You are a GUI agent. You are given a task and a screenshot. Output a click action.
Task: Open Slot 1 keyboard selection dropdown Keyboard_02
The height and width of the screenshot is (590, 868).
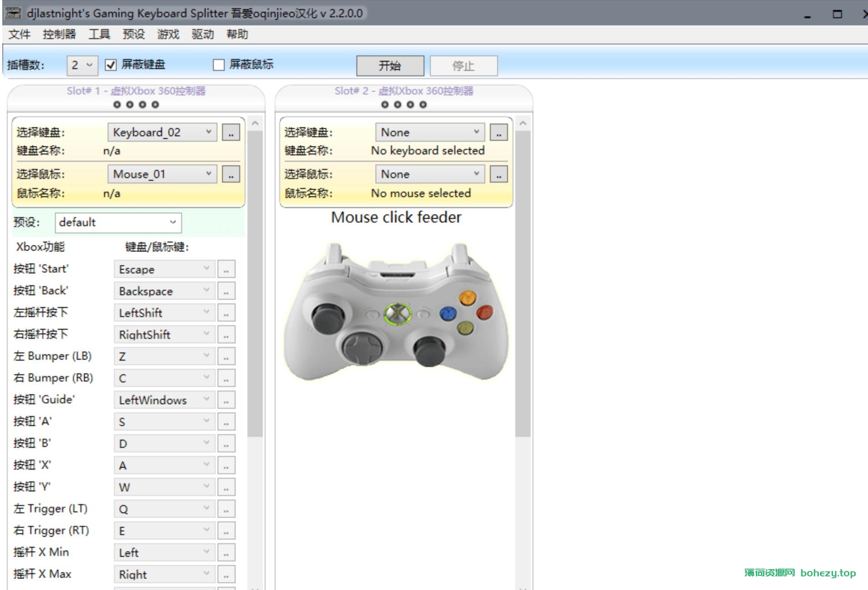[x=162, y=132]
